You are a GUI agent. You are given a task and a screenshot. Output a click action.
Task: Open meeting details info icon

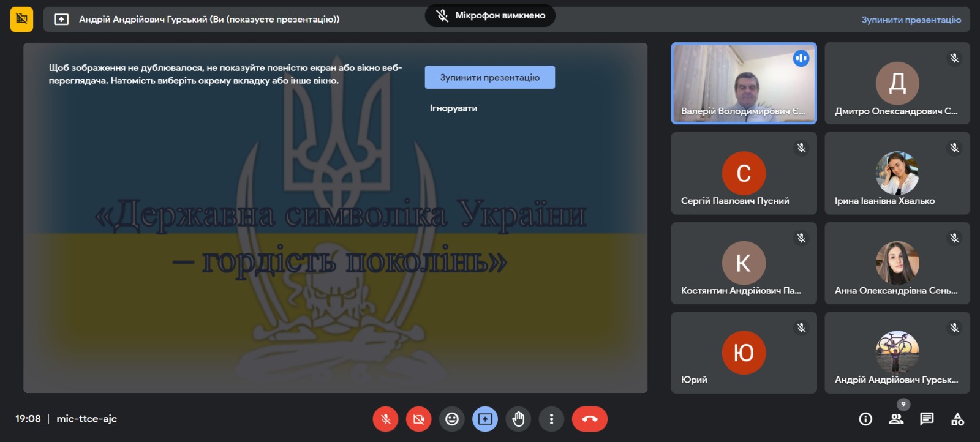click(865, 419)
